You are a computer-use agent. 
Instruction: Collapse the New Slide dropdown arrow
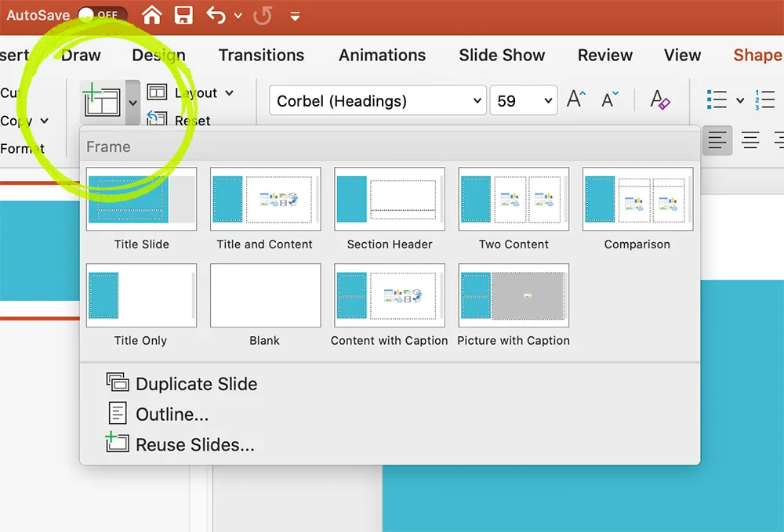coord(132,103)
